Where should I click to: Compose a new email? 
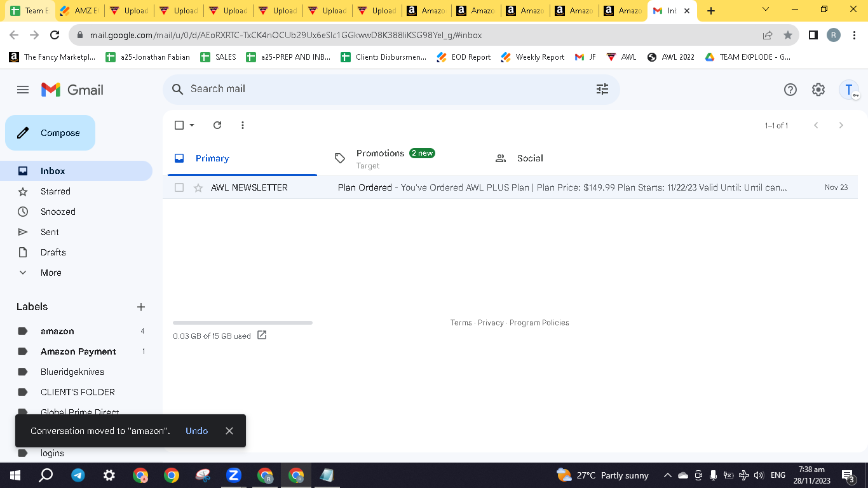click(50, 133)
